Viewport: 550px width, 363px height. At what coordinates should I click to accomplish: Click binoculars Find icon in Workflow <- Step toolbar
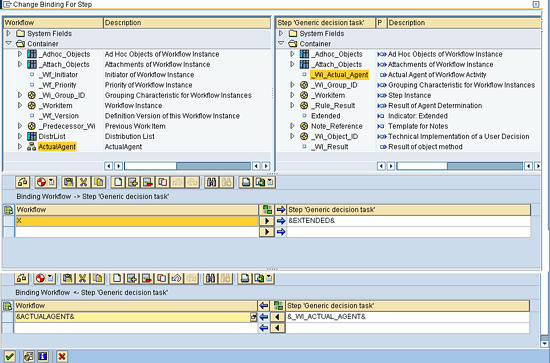tap(210, 278)
